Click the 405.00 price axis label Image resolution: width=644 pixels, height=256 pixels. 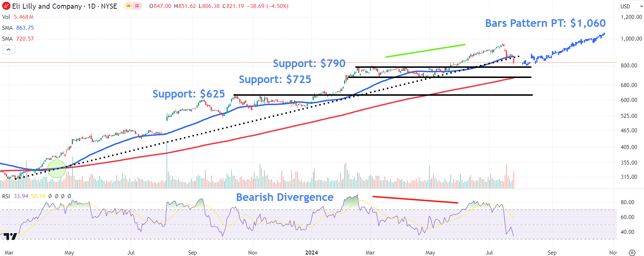pyautogui.click(x=629, y=147)
